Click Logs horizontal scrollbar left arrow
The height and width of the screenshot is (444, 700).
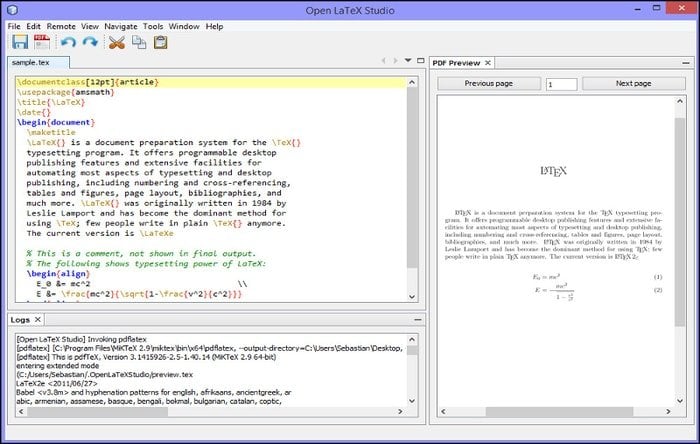21,411
